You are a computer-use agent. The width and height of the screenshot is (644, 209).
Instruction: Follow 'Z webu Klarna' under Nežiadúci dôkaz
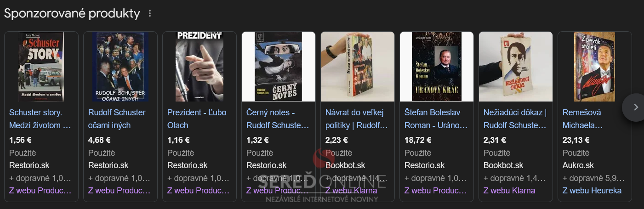pyautogui.click(x=509, y=191)
